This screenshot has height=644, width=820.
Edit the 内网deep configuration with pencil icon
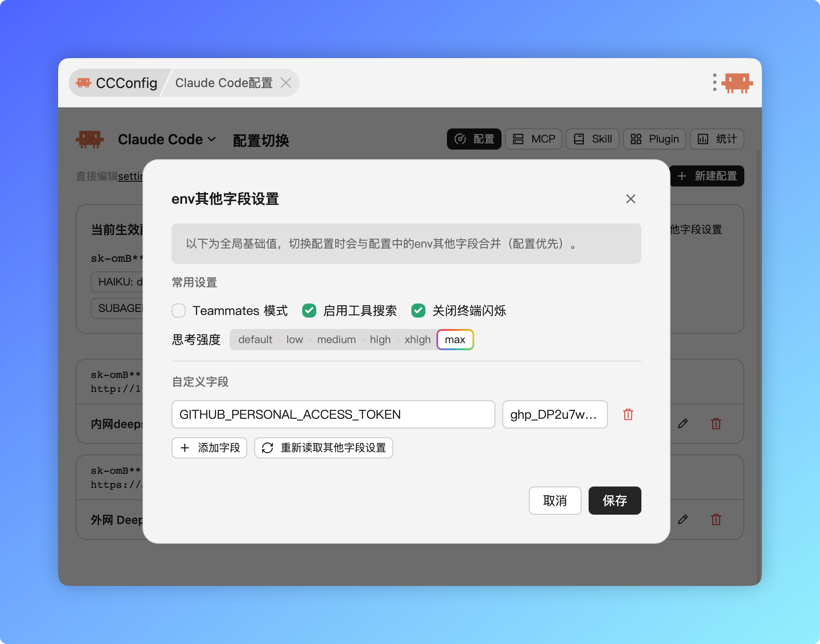[x=683, y=424]
